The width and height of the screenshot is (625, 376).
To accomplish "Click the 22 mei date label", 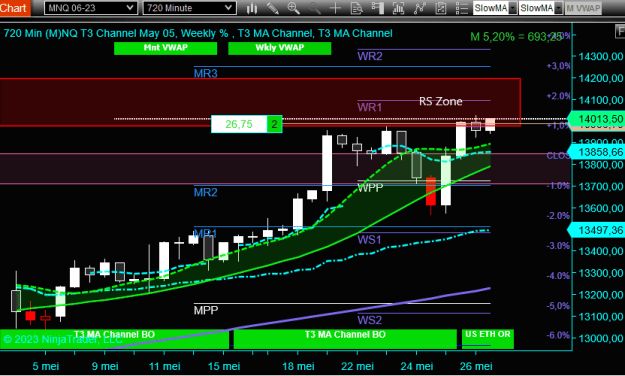I will [x=358, y=366].
